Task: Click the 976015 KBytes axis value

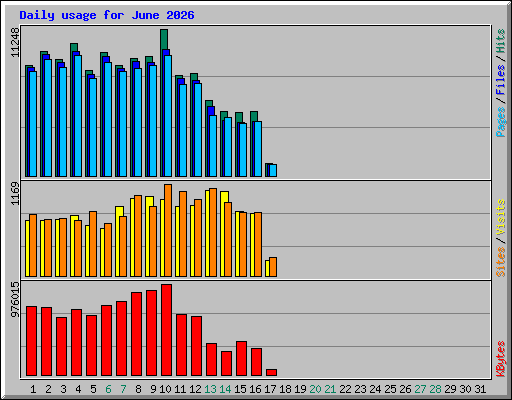Action: point(15,299)
